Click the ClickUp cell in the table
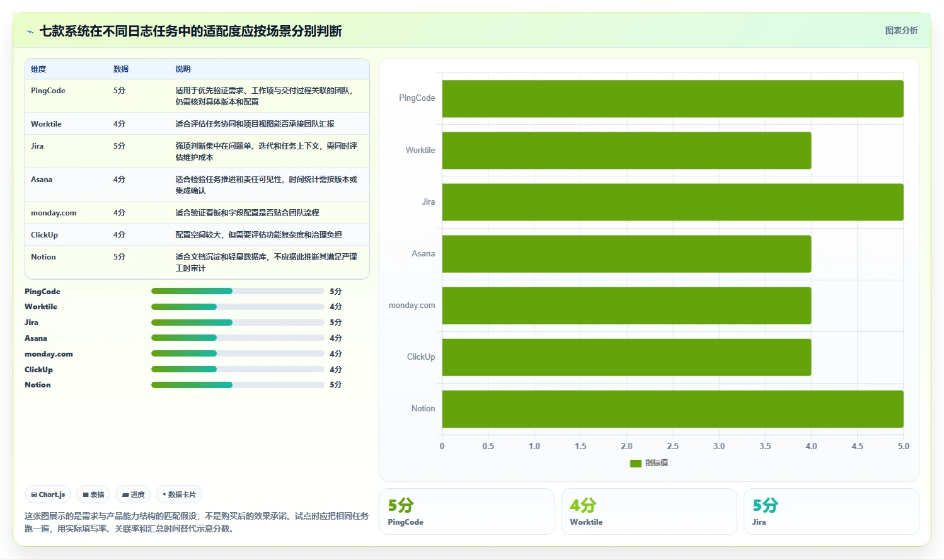Viewport: 944px width, 560px height. coord(44,235)
